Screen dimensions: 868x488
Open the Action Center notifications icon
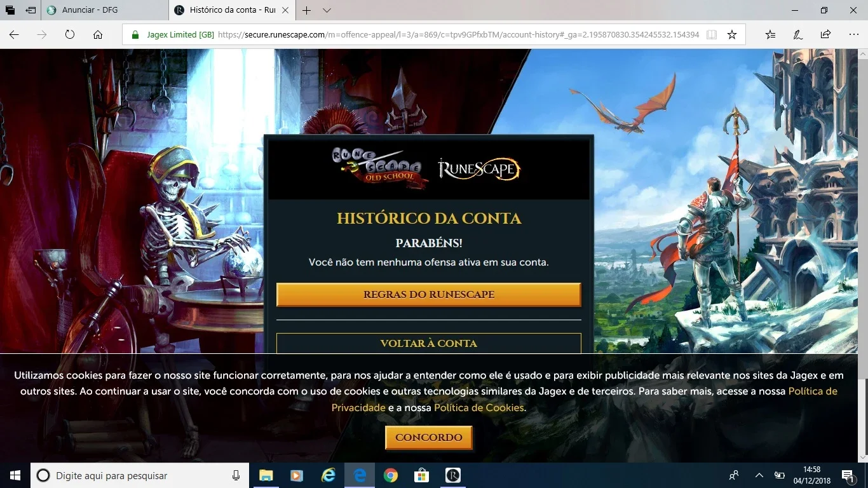(848, 475)
